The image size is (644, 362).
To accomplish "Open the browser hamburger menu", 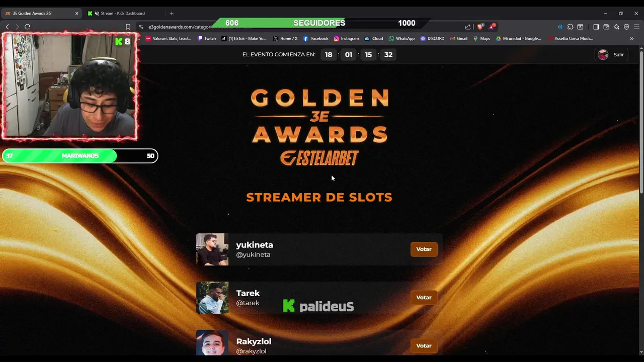I will click(636, 27).
